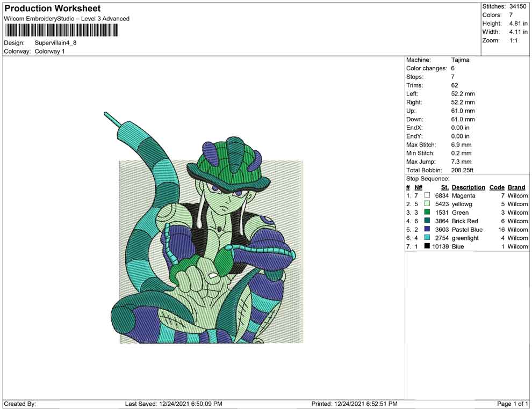Screen dimensions: 532x409
Task: Click the "Brand" column header
Action: point(516,187)
